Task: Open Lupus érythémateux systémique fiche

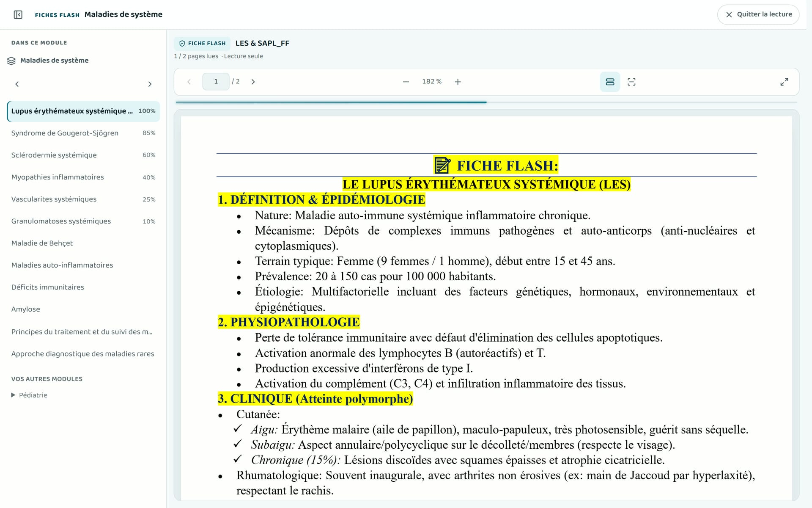Action: point(83,111)
